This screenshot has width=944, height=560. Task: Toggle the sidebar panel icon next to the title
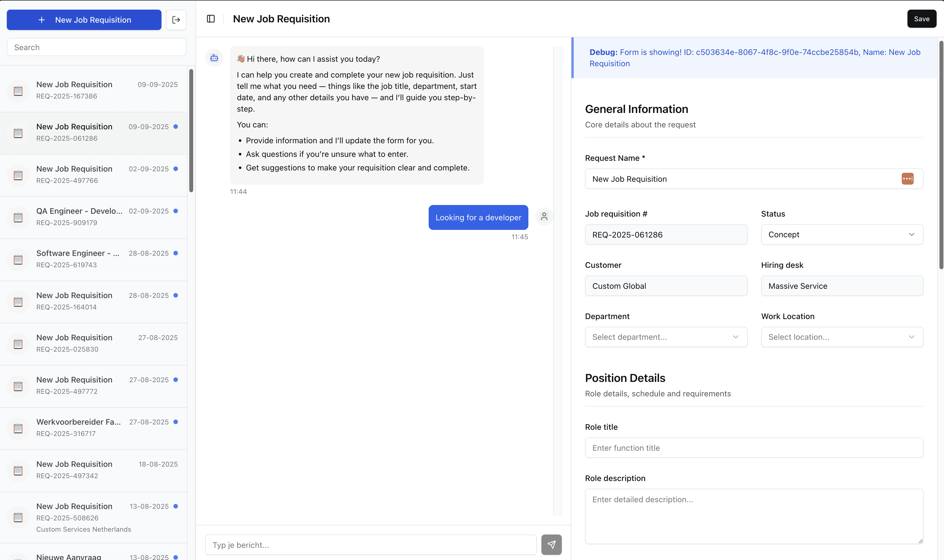[211, 18]
